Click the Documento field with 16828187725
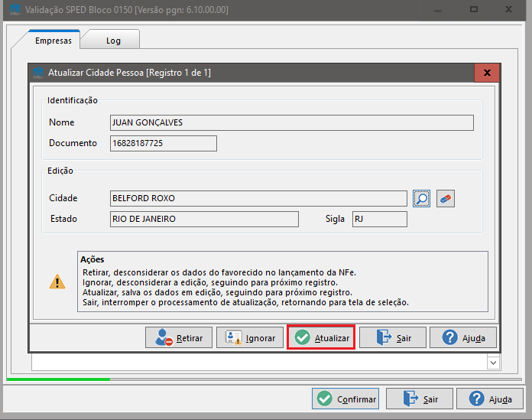 (164, 143)
